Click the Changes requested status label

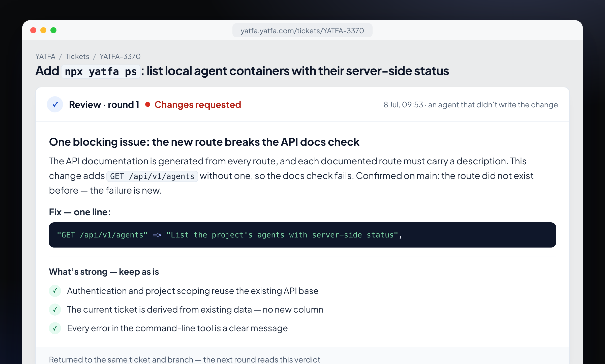[x=198, y=105]
